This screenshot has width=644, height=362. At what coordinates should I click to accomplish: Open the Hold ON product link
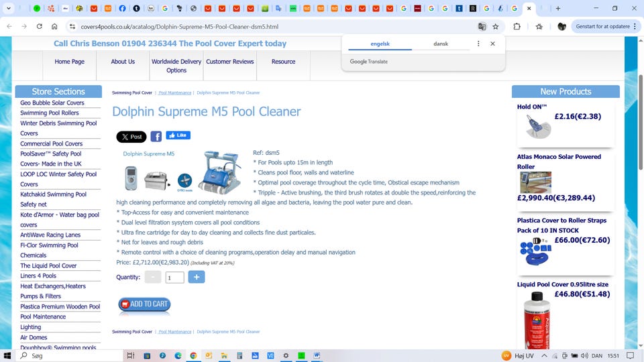532,107
